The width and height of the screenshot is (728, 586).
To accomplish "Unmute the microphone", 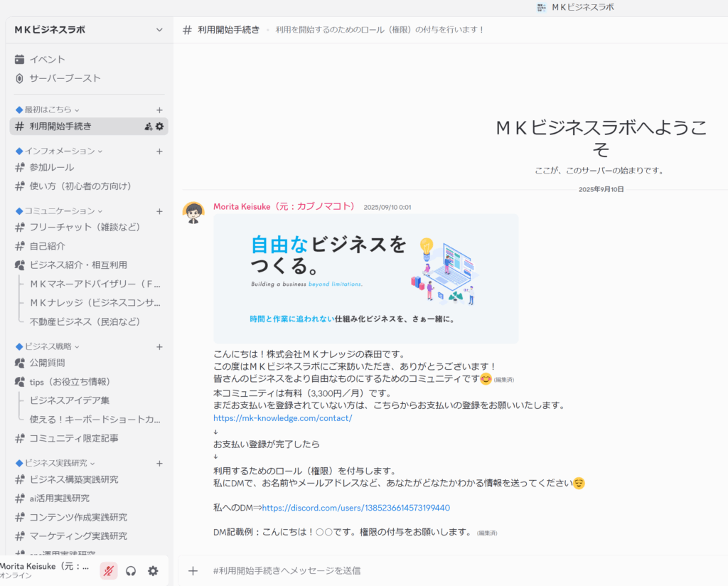I will (x=108, y=570).
